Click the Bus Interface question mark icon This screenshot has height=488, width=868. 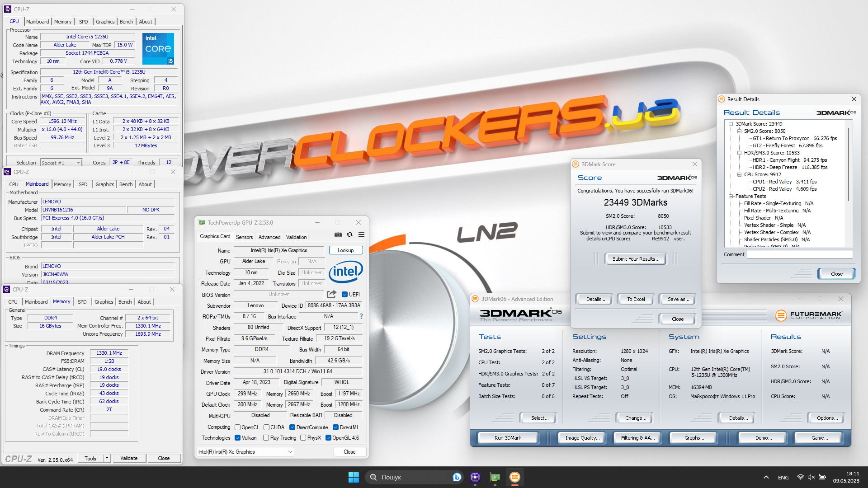[361, 316]
